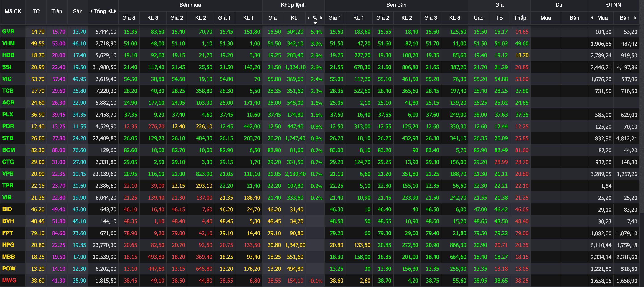Select the TCB ticker
The image size is (644, 287).
click(8, 91)
